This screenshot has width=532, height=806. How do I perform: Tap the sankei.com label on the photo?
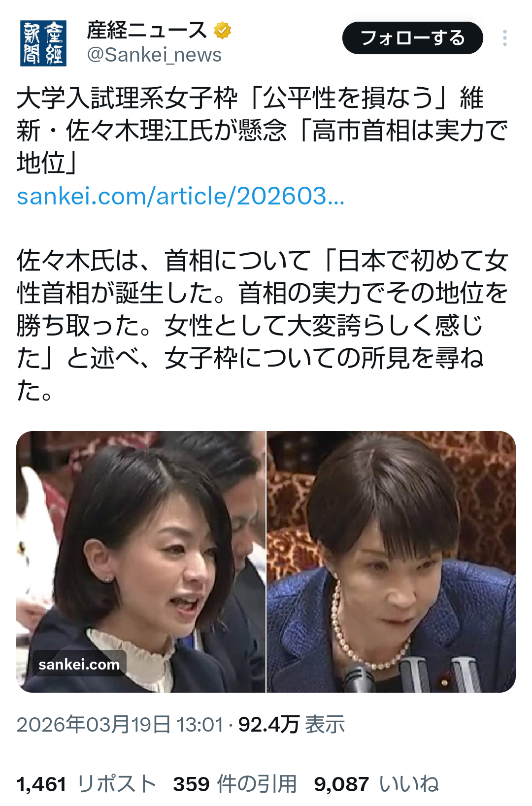click(79, 664)
